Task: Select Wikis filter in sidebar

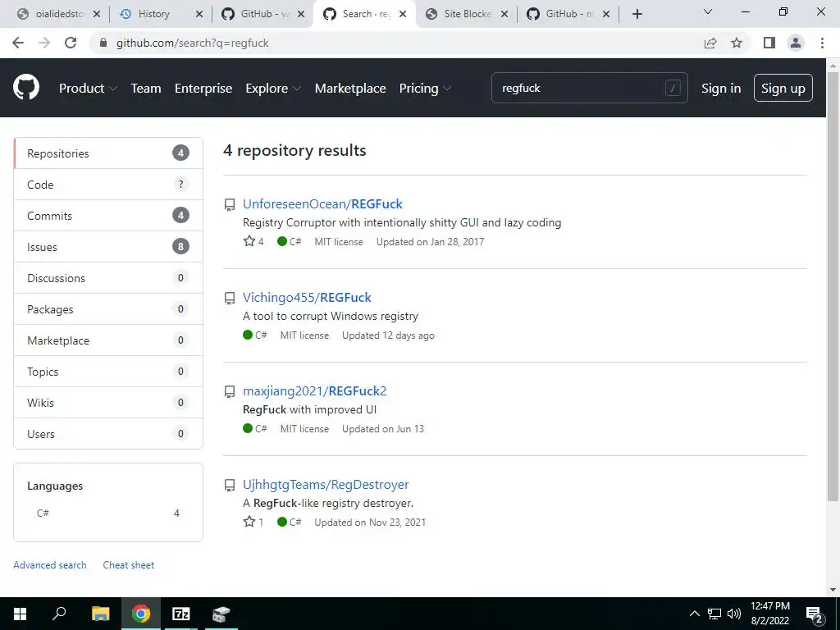Action: (108, 402)
